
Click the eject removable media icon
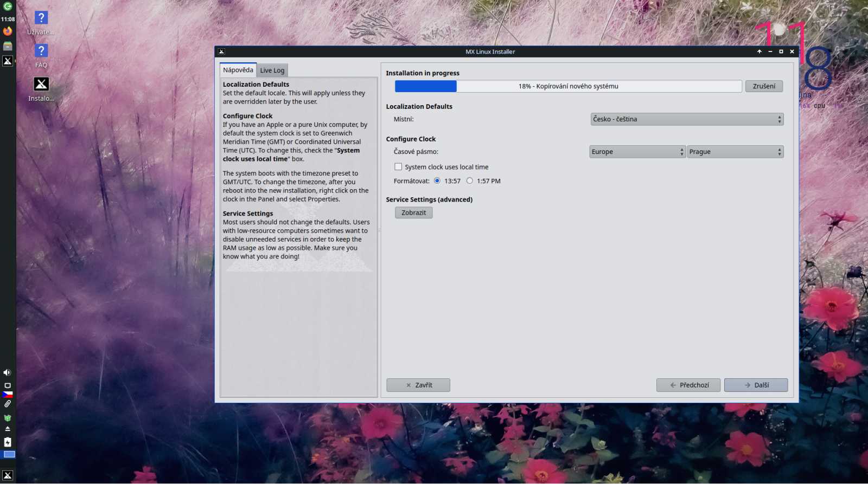8,429
